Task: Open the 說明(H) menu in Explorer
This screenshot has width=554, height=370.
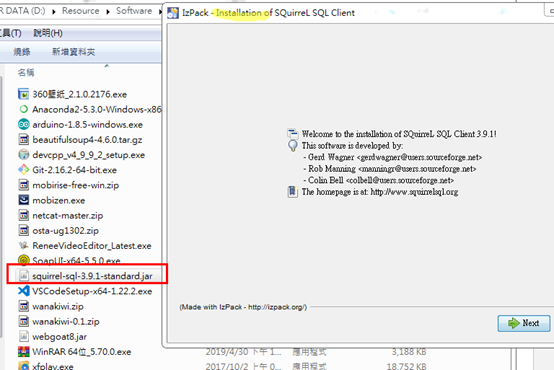Action: (48, 33)
